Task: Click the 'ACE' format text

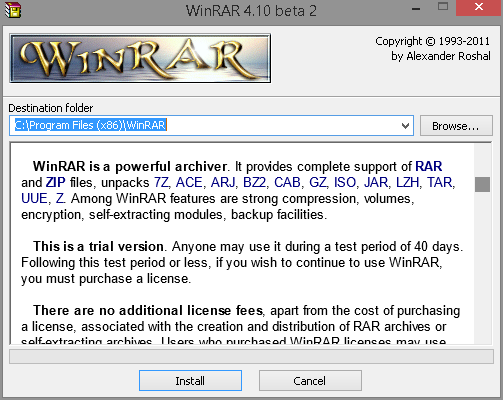Action: coord(189,182)
